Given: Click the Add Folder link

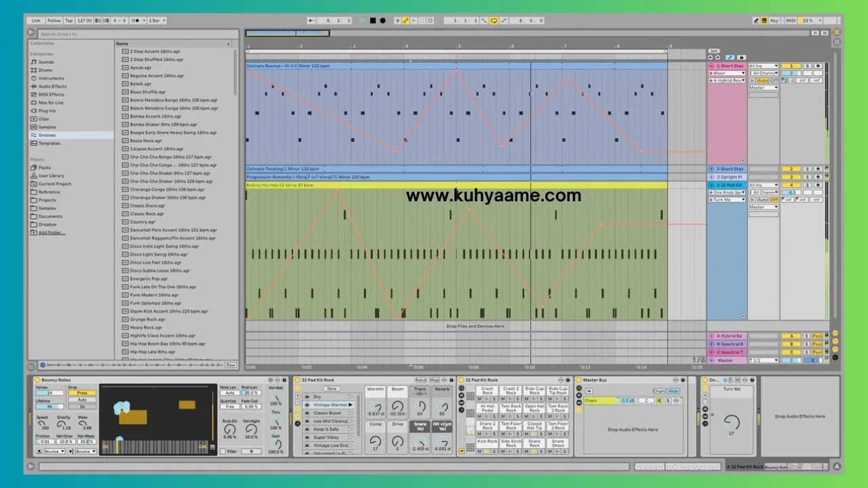Looking at the screenshot, I should [x=52, y=232].
